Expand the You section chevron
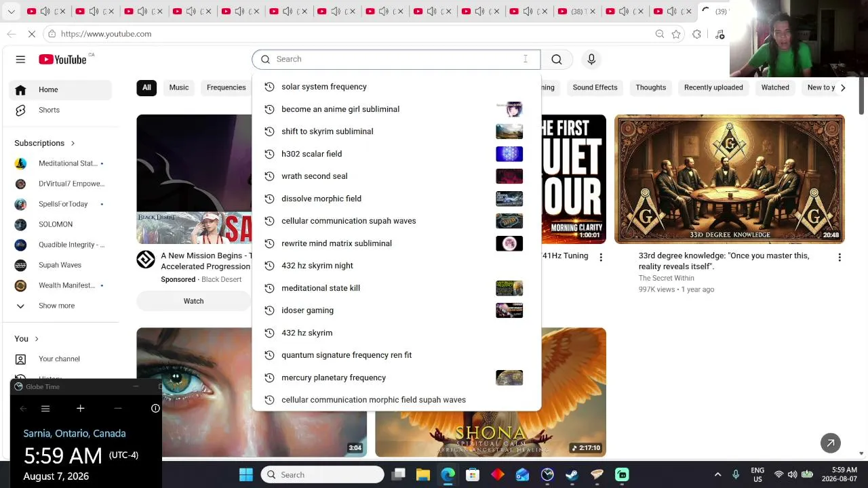This screenshot has width=868, height=488. point(37,339)
